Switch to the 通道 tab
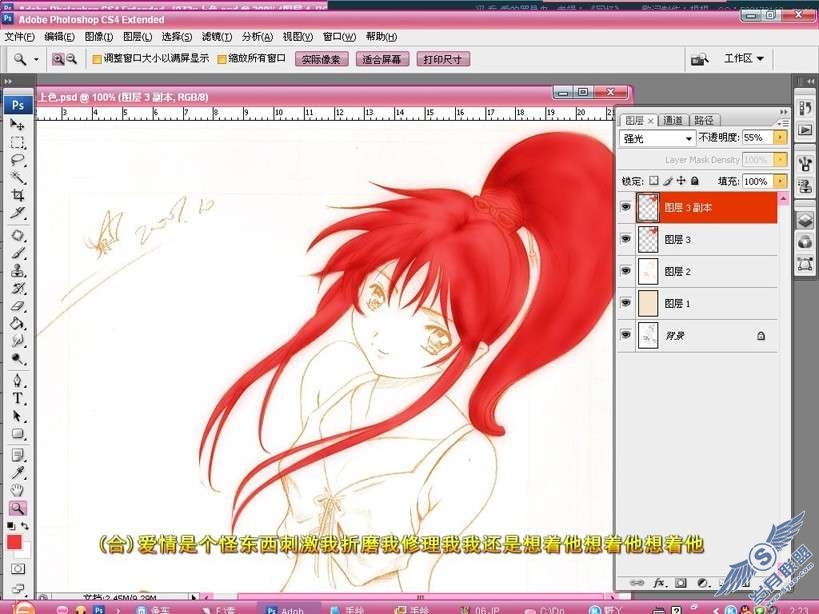The height and width of the screenshot is (614, 819). point(673,120)
